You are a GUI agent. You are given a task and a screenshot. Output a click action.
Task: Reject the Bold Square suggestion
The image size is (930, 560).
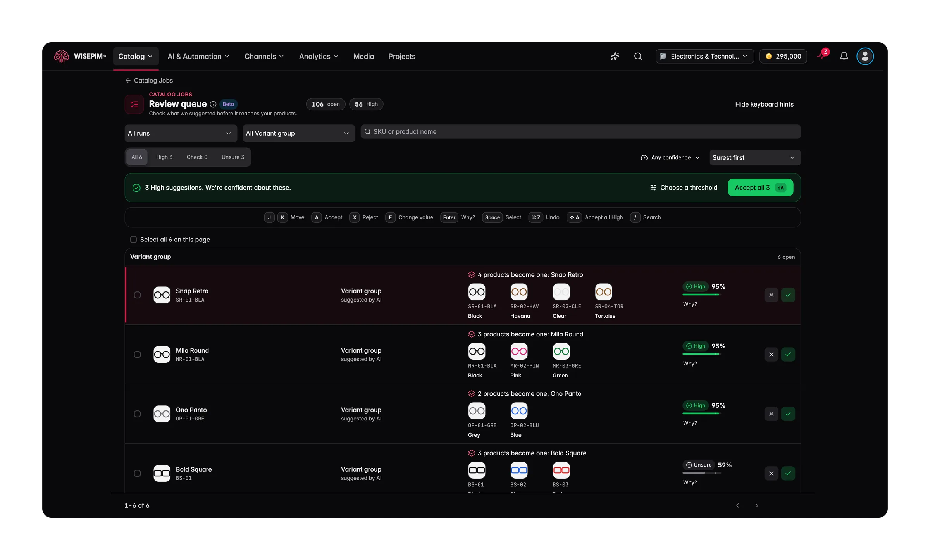click(771, 473)
